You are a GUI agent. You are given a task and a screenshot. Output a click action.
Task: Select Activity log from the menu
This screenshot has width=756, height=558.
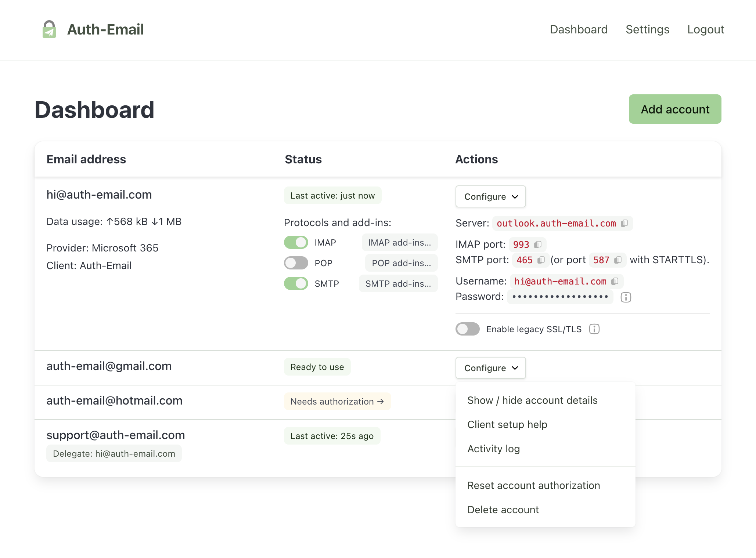[493, 448]
